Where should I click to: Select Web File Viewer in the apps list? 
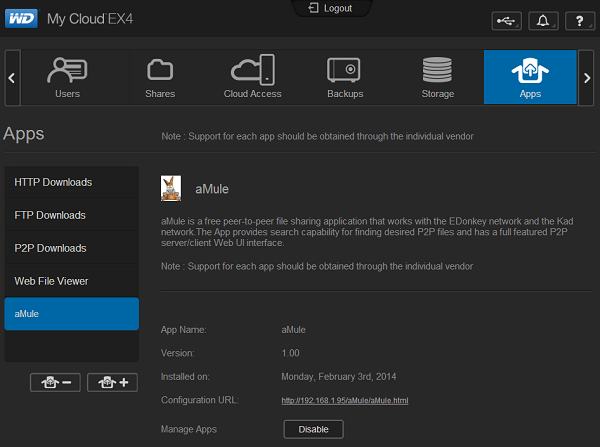click(x=72, y=281)
